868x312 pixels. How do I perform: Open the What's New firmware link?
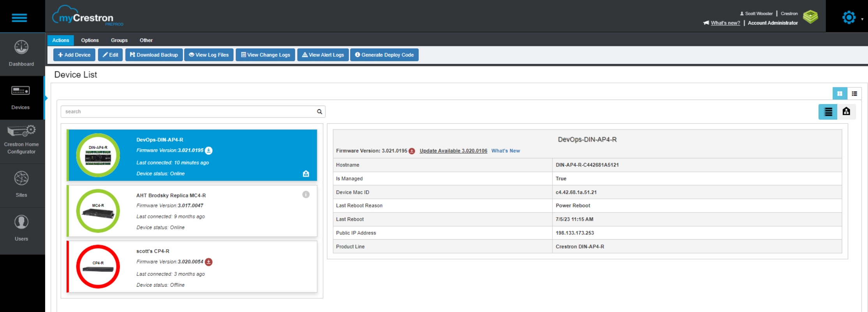point(505,151)
